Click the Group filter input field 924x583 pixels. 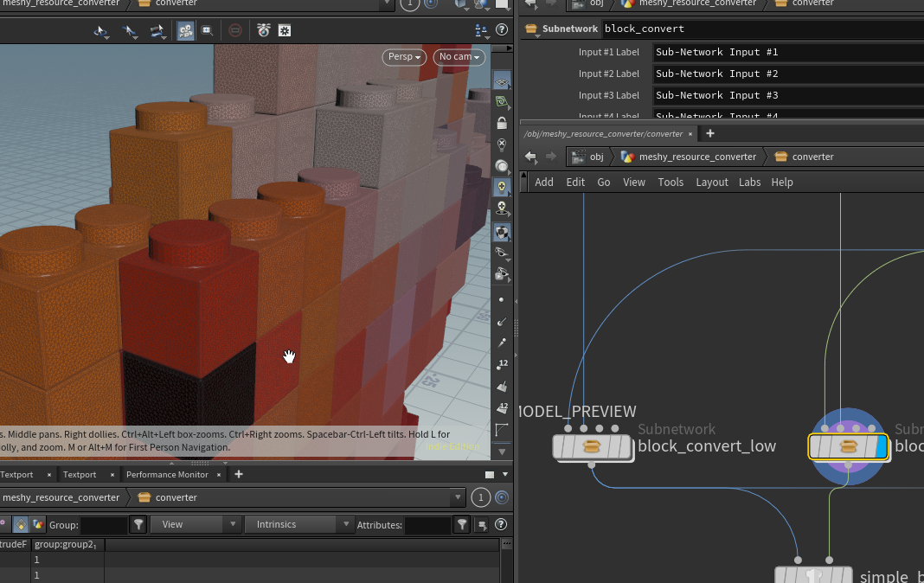click(104, 525)
